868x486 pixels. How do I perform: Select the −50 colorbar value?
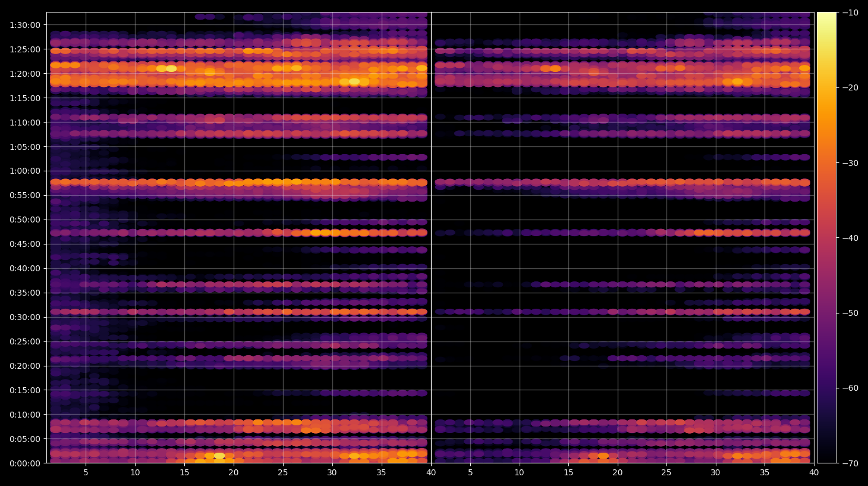(x=850, y=313)
